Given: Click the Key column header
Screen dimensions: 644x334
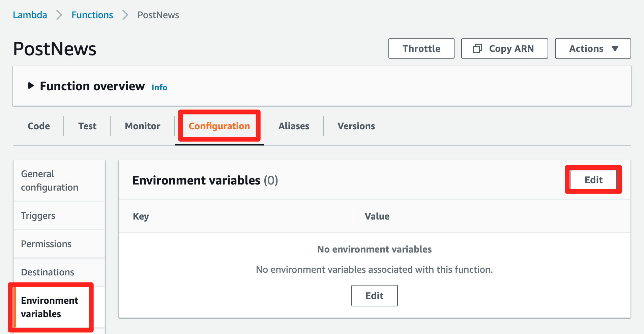Looking at the screenshot, I should pyautogui.click(x=141, y=216).
